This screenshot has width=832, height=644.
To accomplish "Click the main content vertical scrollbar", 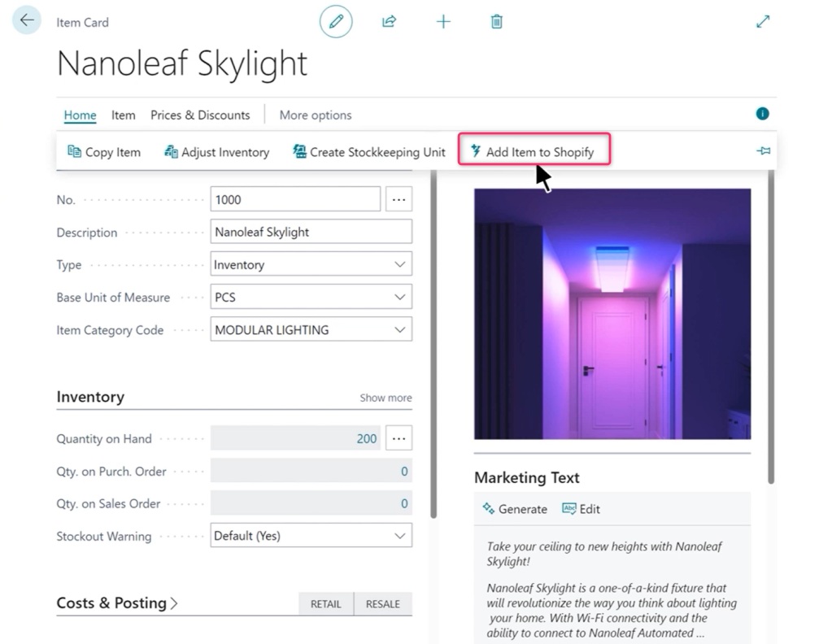I will click(x=433, y=344).
